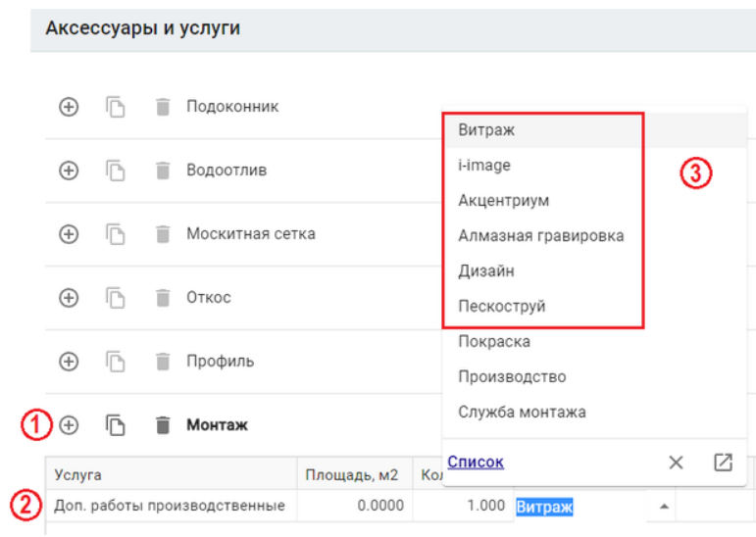The height and width of the screenshot is (537, 756).
Task: Delete the Откос row
Action: [163, 298]
